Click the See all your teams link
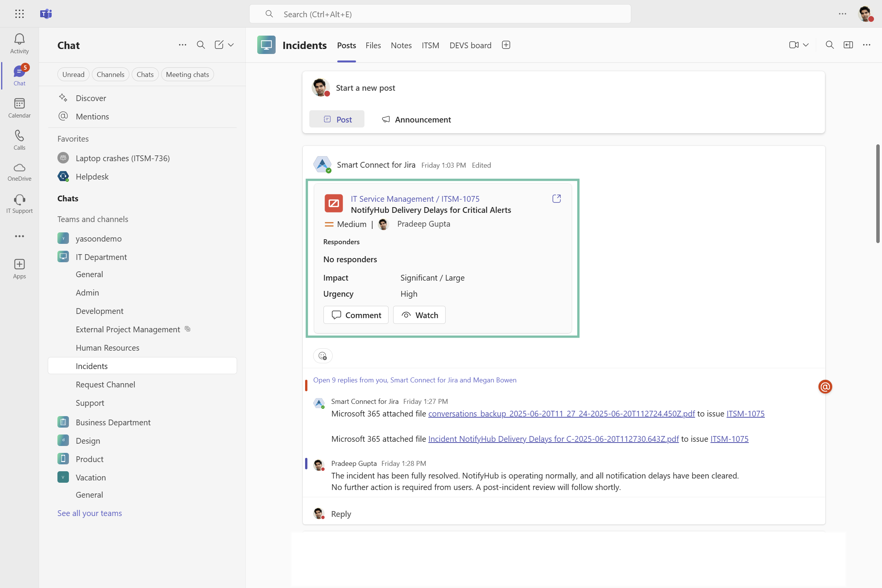 pyautogui.click(x=90, y=513)
